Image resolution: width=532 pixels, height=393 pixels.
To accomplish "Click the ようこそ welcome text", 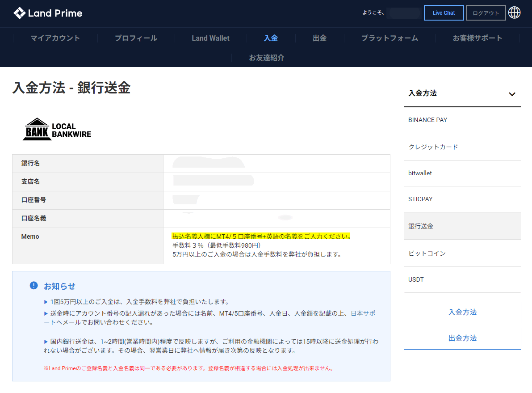I will click(373, 13).
